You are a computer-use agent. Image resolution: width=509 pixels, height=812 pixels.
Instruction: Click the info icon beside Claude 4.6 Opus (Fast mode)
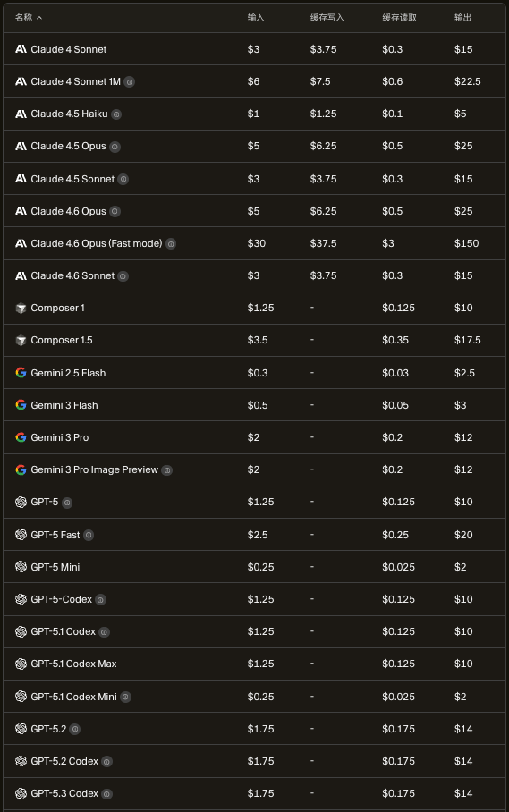coord(171,243)
